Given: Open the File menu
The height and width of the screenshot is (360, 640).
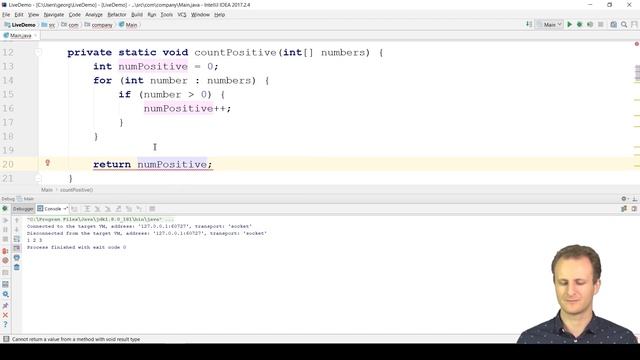Looking at the screenshot, I should (x=6, y=15).
